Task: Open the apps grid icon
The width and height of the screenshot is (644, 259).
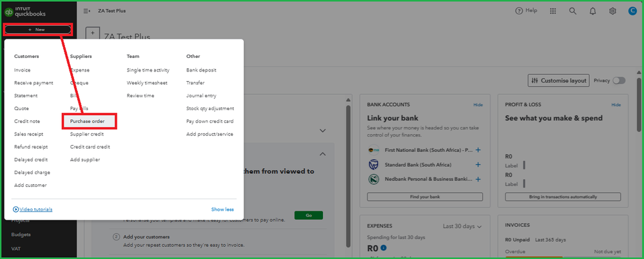Action: coord(553,11)
